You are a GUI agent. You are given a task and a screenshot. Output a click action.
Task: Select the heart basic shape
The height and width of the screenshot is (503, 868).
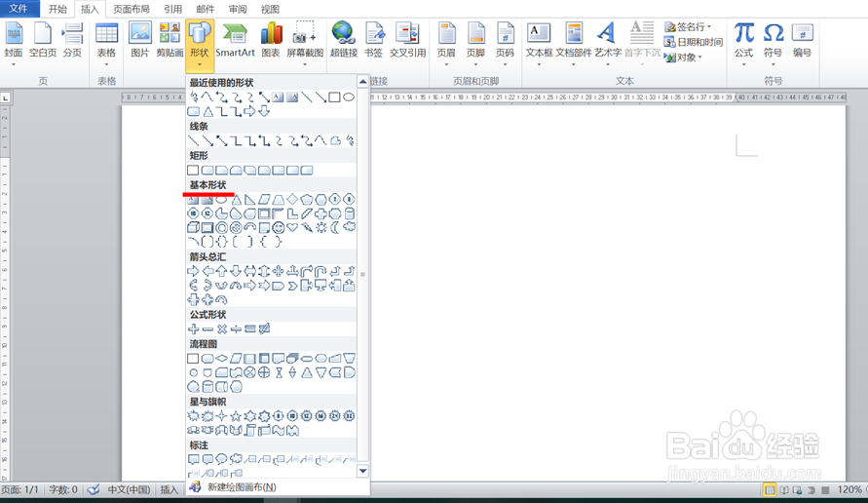[x=292, y=227]
